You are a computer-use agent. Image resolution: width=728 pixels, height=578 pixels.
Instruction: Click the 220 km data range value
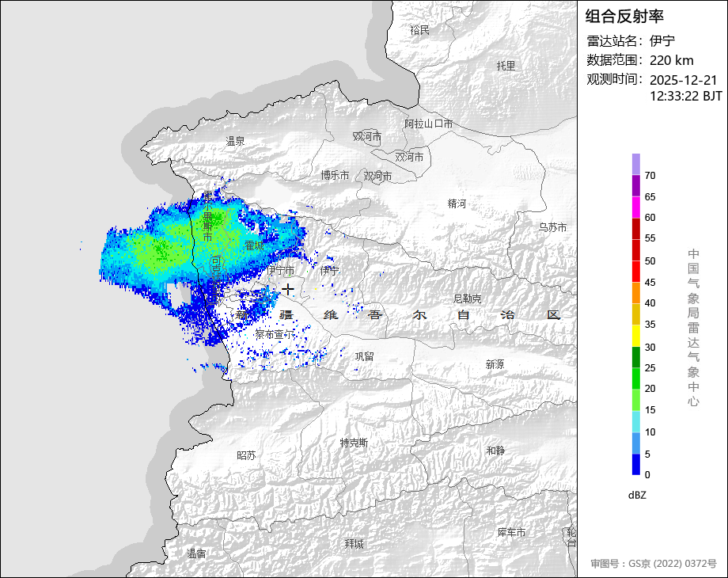[x=671, y=60]
